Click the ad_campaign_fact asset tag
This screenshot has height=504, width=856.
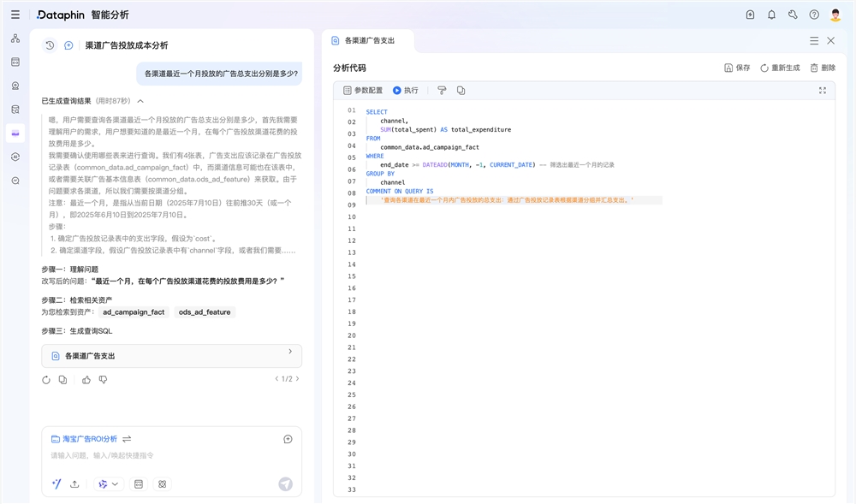(x=134, y=312)
